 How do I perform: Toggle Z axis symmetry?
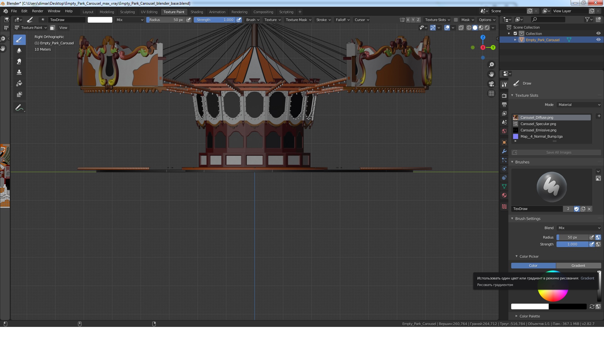point(418,20)
